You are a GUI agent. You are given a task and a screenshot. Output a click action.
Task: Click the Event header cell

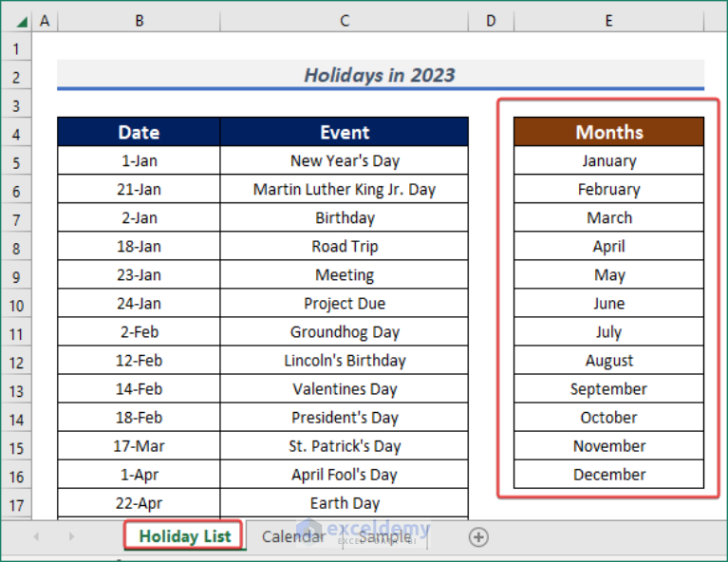pos(344,132)
